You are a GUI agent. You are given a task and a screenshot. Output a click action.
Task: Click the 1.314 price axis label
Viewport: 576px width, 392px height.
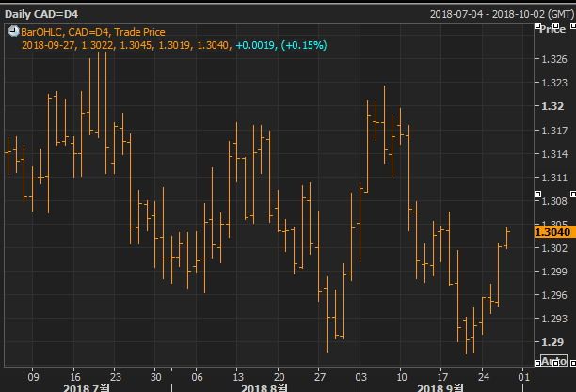[x=554, y=154]
